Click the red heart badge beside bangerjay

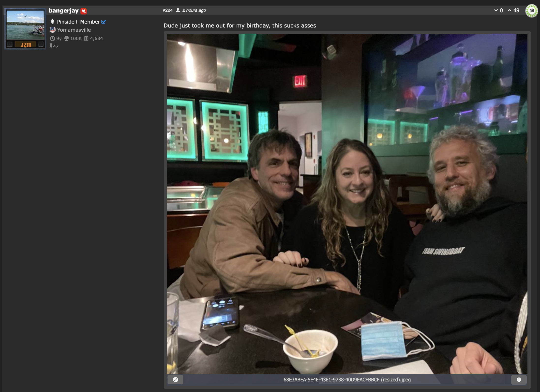(x=84, y=11)
